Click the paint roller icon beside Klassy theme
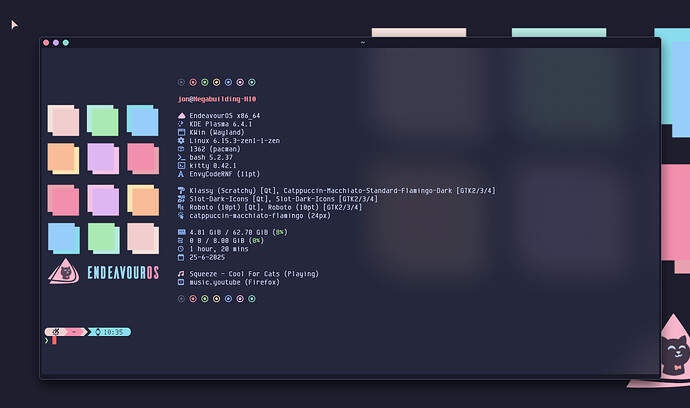Image resolution: width=690 pixels, height=408 pixels. tap(181, 190)
